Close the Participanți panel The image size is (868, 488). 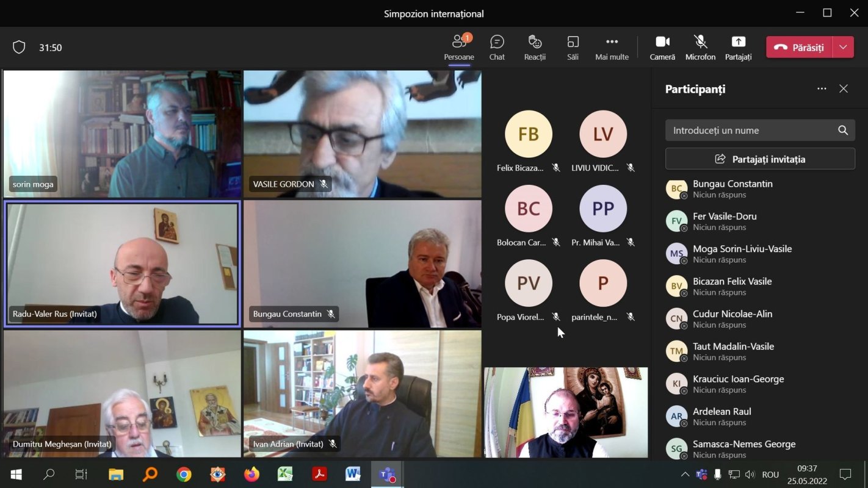(x=844, y=89)
